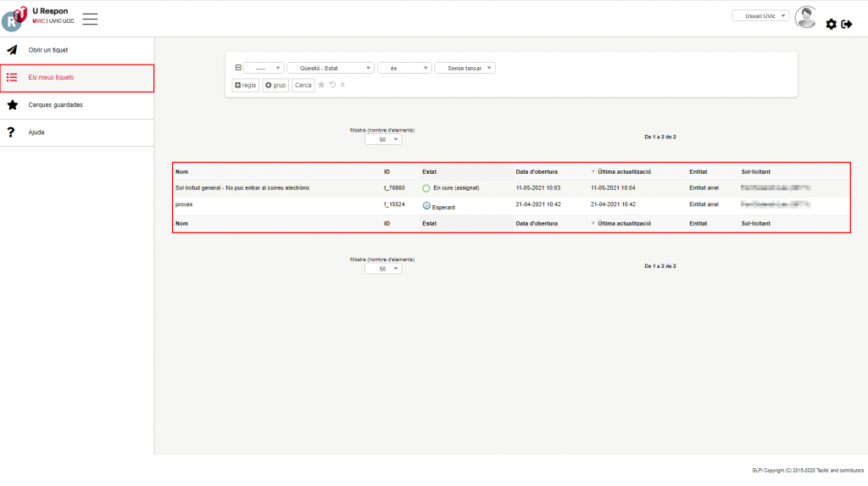The height and width of the screenshot is (486, 868).
Task: Open the top Mostra 50 elements dropdown
Action: click(x=383, y=140)
